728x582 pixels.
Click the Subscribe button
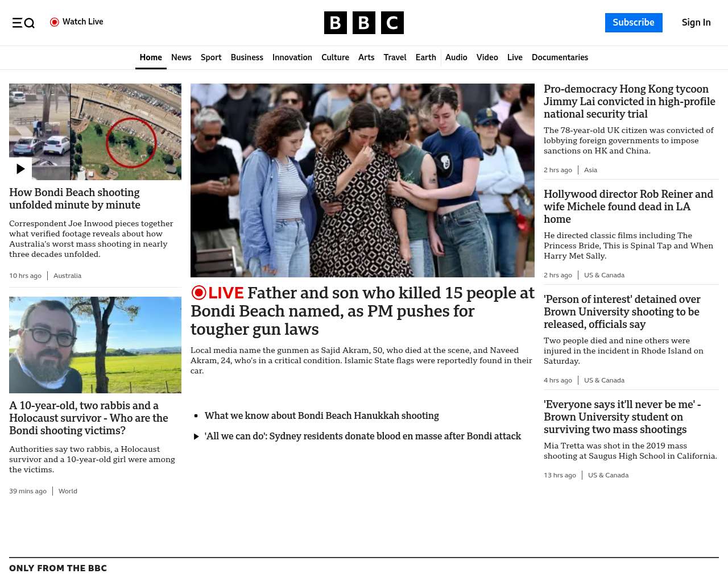pyautogui.click(x=633, y=23)
